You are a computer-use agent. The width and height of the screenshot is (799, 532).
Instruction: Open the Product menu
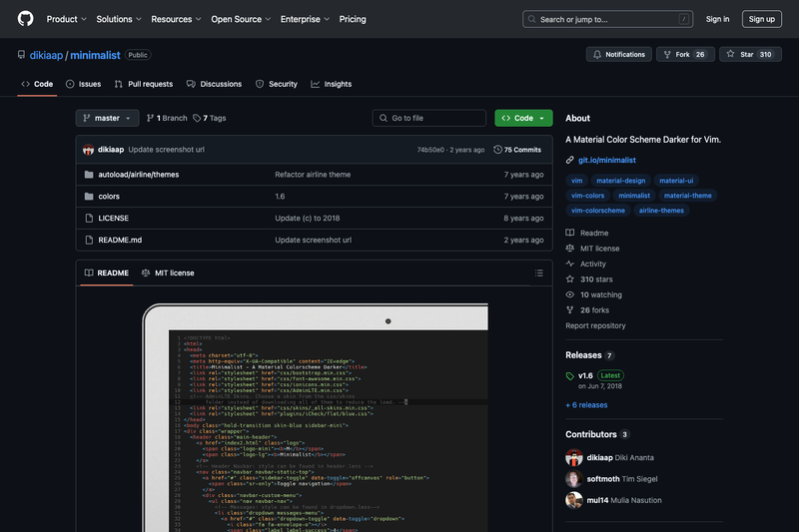(x=66, y=19)
